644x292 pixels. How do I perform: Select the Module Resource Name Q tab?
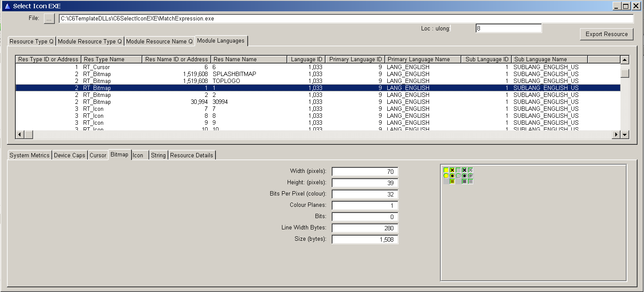(159, 41)
